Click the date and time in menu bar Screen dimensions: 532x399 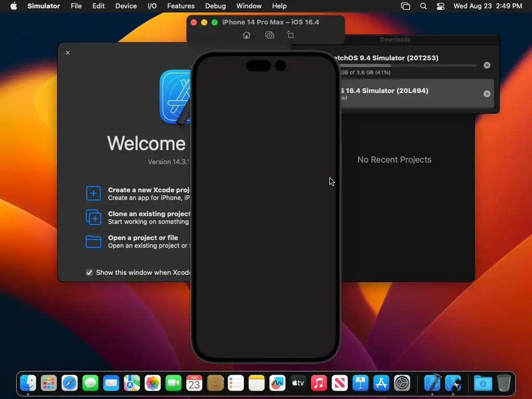487,6
